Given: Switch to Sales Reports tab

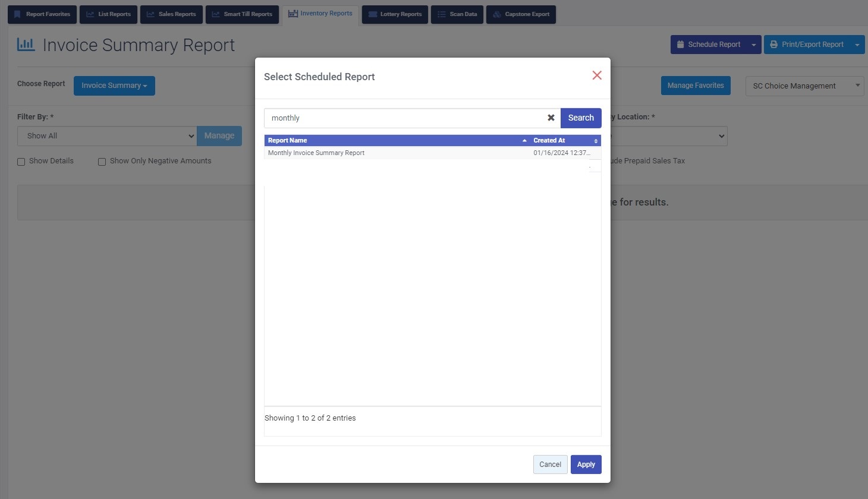Looking at the screenshot, I should (x=171, y=14).
